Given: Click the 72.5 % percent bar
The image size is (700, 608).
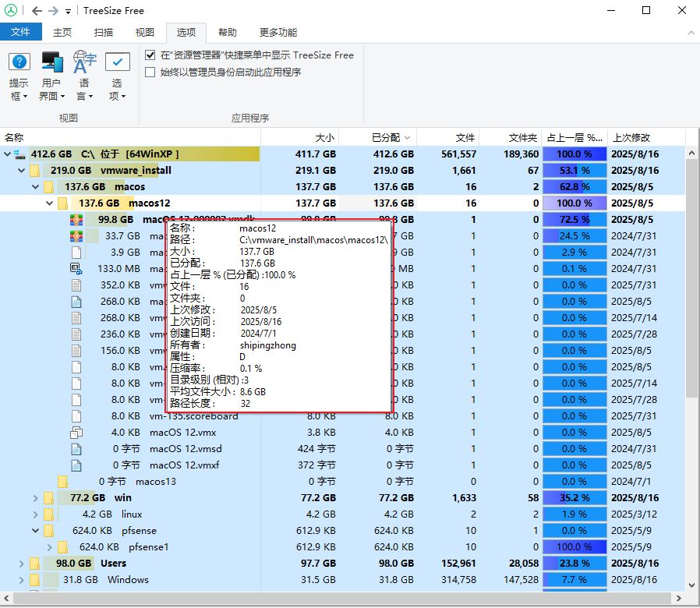Looking at the screenshot, I should click(574, 220).
